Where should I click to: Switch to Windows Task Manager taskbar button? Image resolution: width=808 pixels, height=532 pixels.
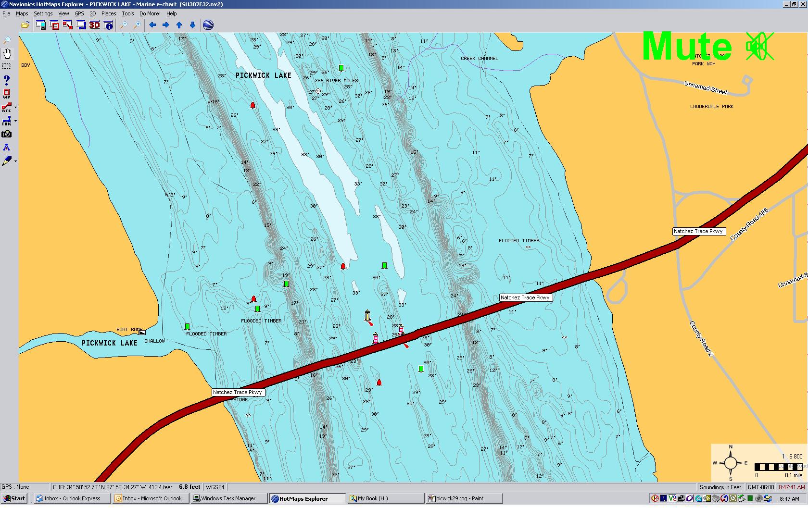click(228, 498)
